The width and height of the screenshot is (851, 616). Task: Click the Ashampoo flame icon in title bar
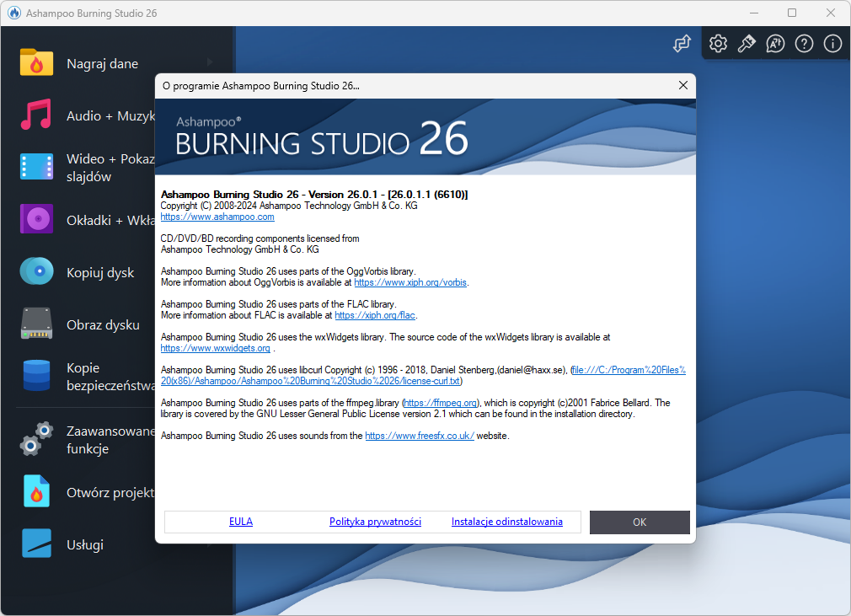[14, 13]
